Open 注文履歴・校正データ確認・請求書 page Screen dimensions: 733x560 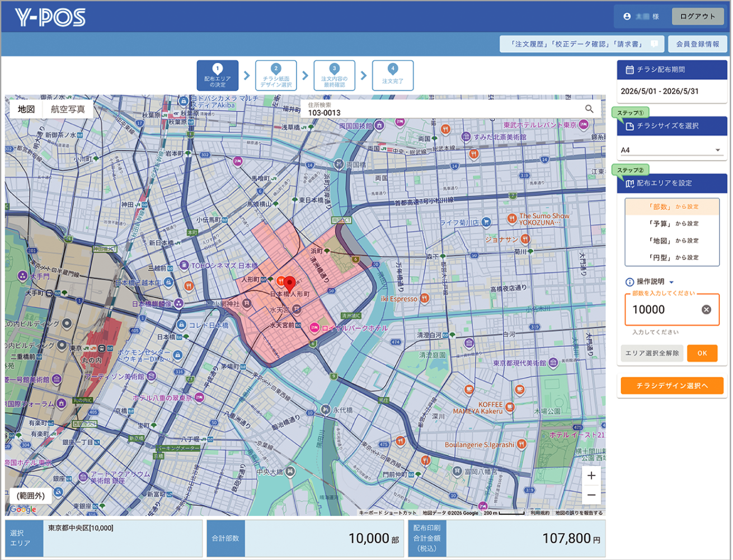[582, 44]
